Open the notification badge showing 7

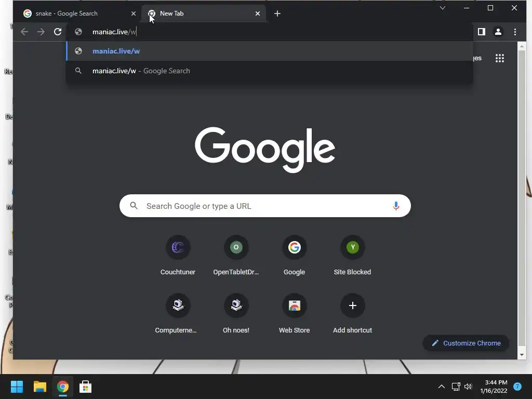pos(517,387)
